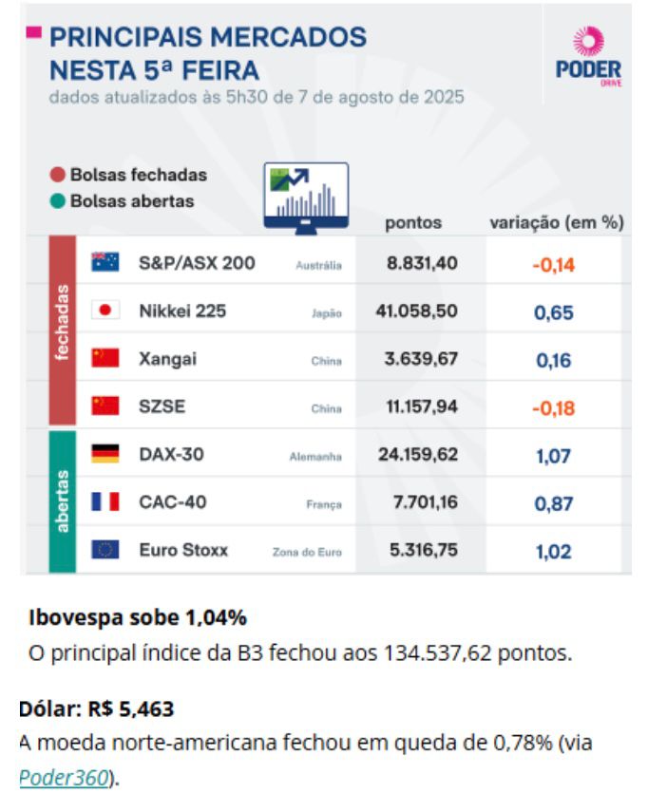Click the Dólar: R$ 5,463 heading
This screenshot has height=812, width=648.
point(96,708)
